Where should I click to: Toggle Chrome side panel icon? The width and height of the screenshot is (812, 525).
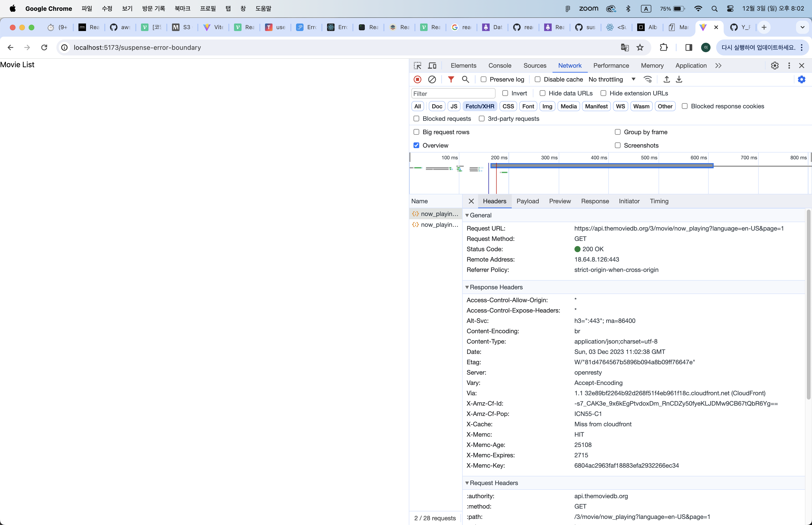tap(689, 47)
